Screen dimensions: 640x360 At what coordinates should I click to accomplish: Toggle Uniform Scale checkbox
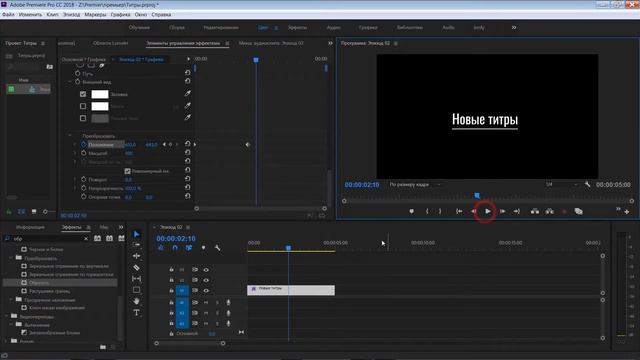[127, 171]
